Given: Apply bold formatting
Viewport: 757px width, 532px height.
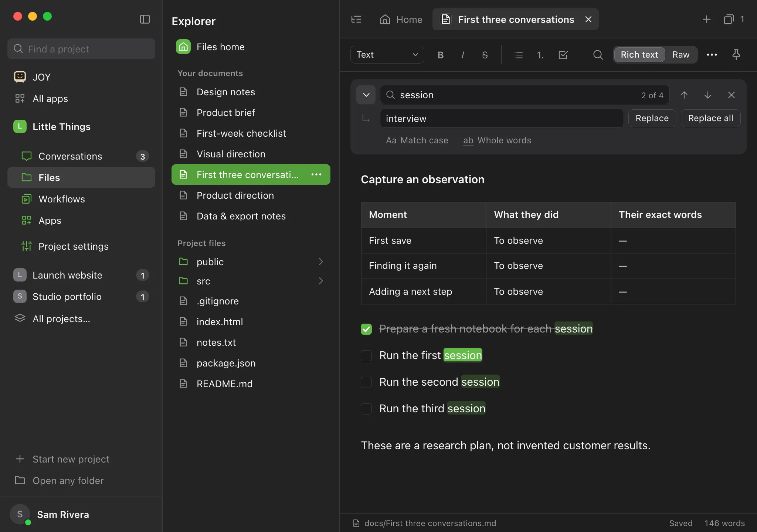Looking at the screenshot, I should [440, 55].
